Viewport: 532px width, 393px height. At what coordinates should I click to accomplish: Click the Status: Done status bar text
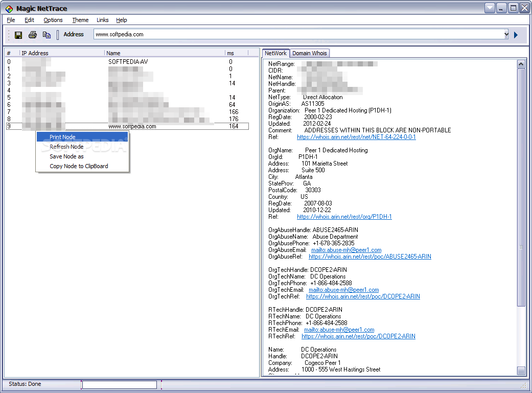pyautogui.click(x=25, y=384)
